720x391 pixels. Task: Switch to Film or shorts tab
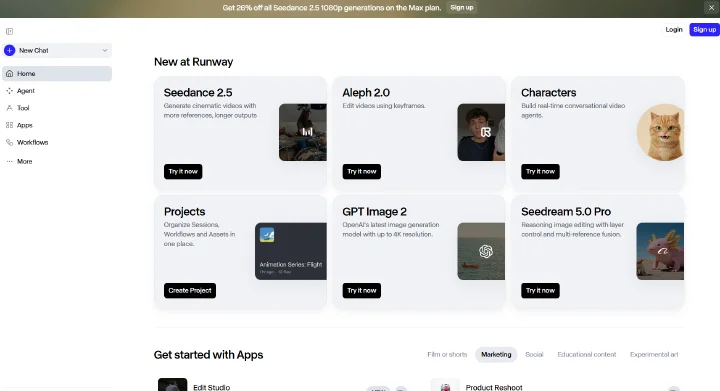coord(447,355)
